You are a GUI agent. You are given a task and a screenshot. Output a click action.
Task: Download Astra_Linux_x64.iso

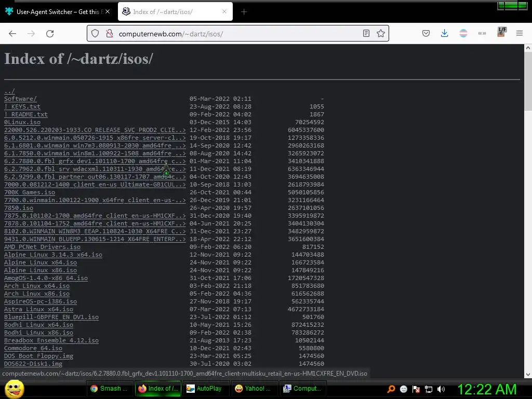(38, 310)
